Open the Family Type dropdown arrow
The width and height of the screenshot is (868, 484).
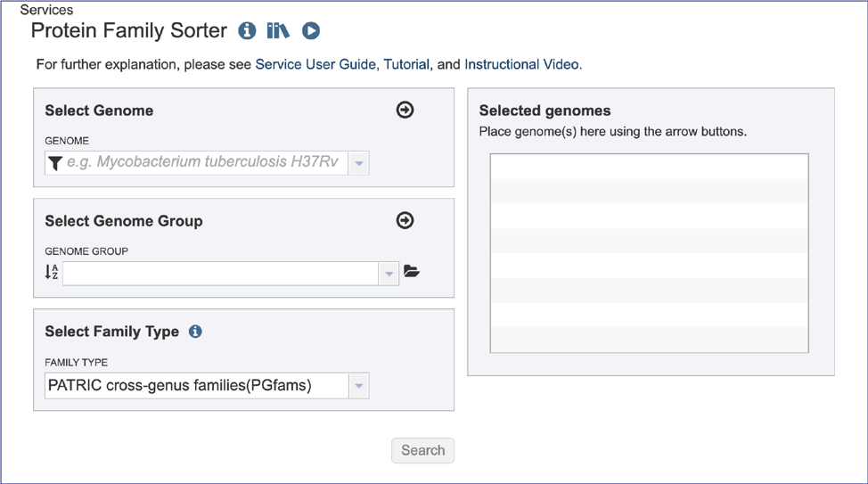click(358, 386)
